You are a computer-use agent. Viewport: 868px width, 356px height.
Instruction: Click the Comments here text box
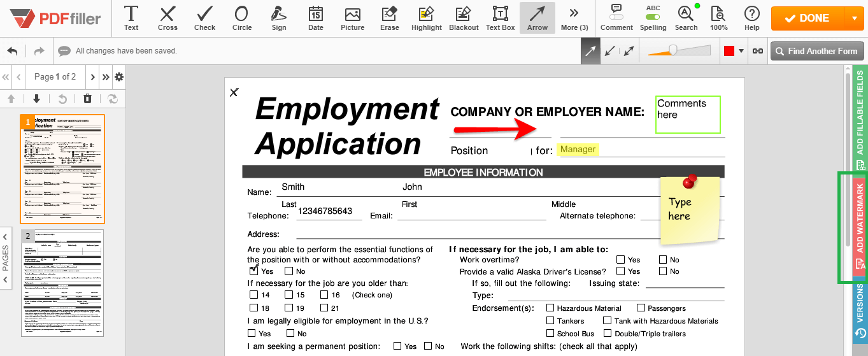[688, 114]
